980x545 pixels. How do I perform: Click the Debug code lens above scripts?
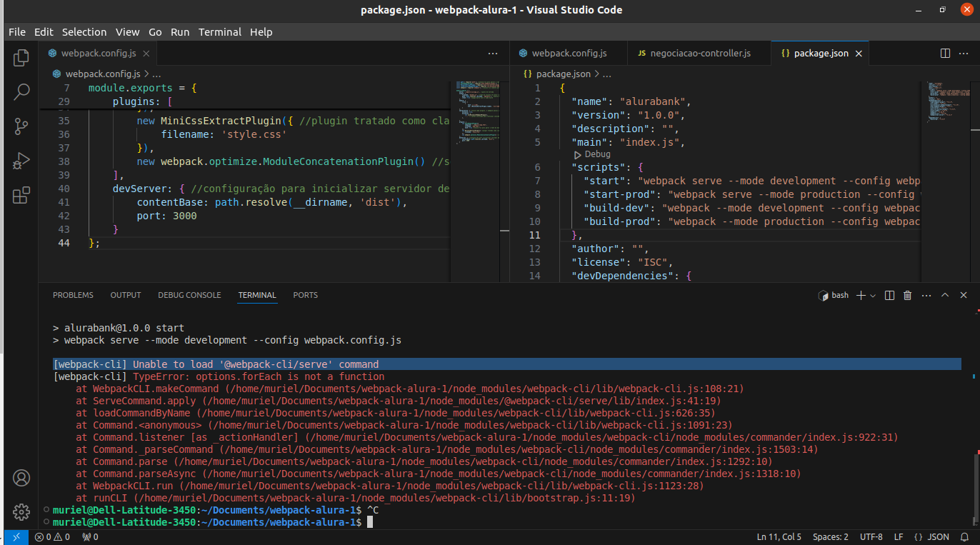click(597, 154)
